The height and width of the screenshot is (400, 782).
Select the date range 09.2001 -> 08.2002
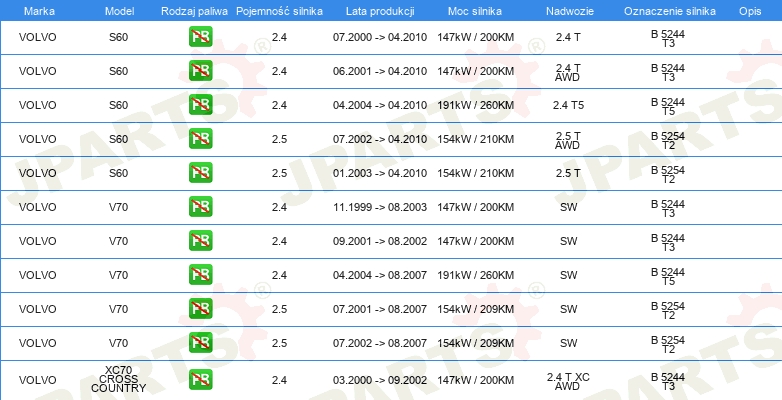380,241
